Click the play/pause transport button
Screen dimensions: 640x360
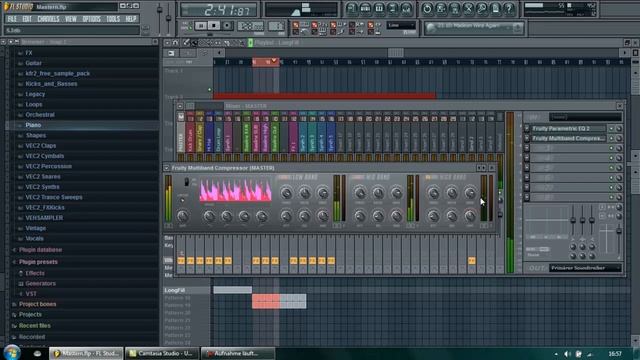[x=201, y=26]
